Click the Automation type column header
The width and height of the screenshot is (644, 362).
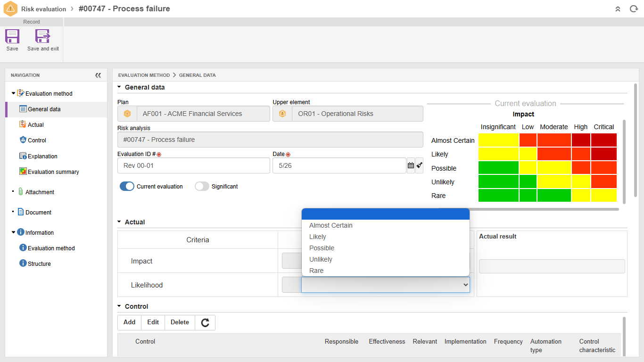[546, 346]
